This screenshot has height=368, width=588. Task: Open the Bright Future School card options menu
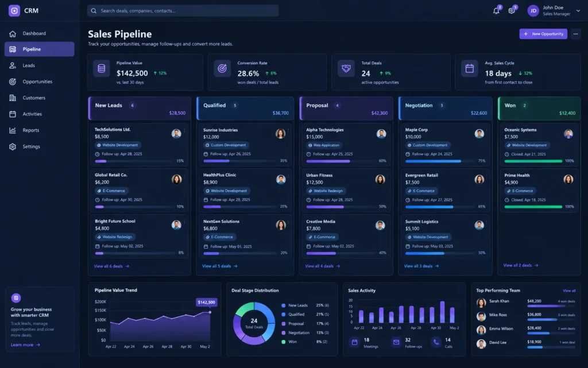184,223
